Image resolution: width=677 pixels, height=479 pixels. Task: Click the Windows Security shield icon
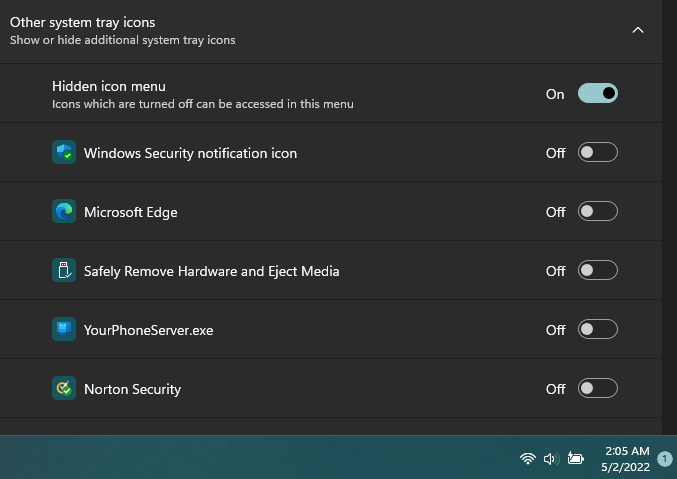point(64,153)
